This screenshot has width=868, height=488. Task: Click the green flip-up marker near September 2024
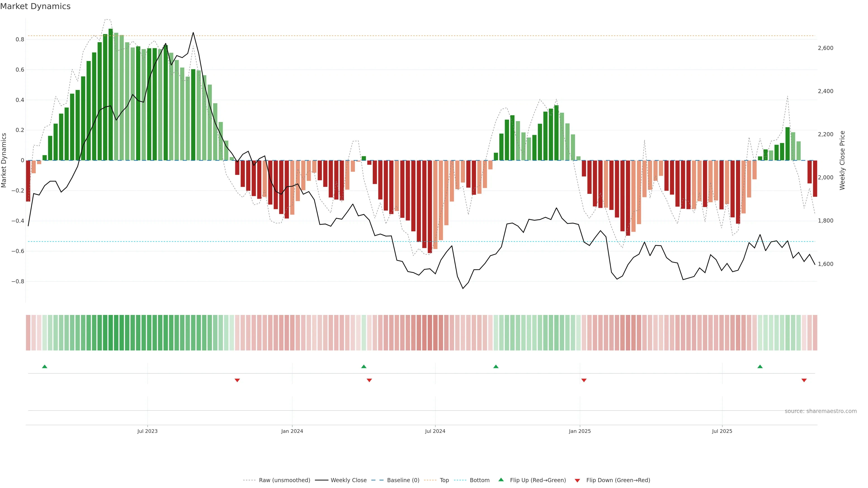pyautogui.click(x=496, y=366)
